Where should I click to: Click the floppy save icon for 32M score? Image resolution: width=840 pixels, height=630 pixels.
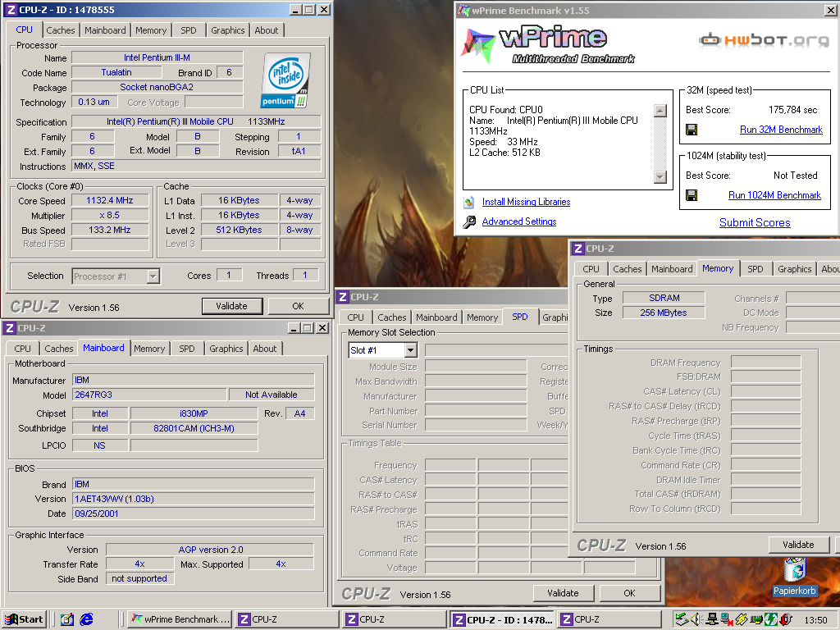point(692,130)
